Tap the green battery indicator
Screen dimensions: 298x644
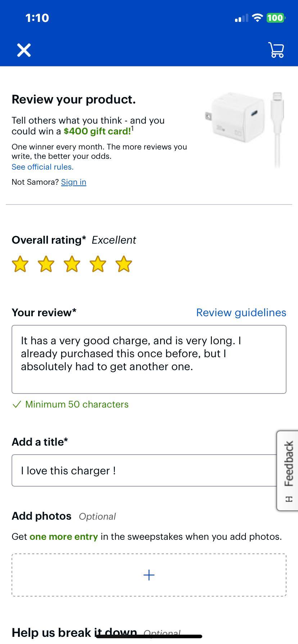click(275, 18)
